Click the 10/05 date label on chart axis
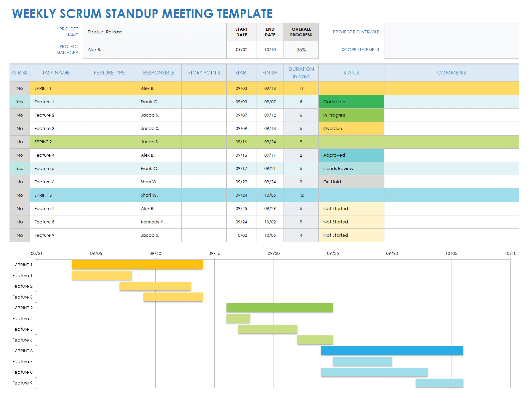Image resolution: width=532 pixels, height=411 pixels. coord(451,253)
